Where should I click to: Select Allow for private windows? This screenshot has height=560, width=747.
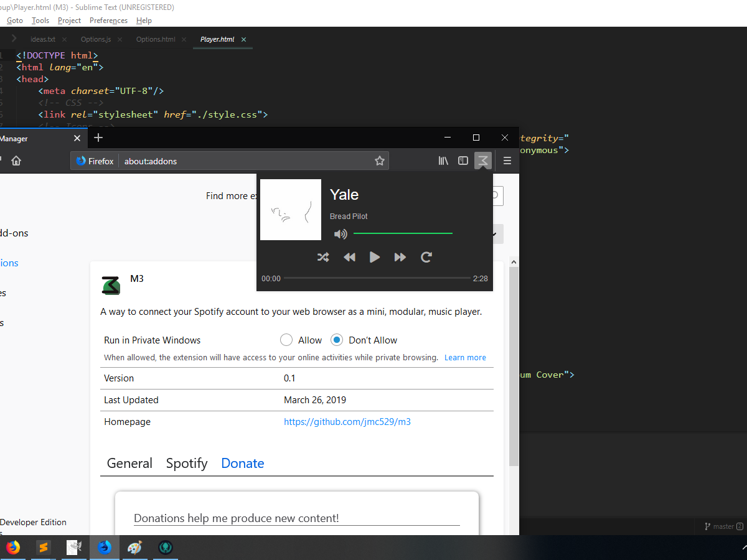[x=286, y=340]
